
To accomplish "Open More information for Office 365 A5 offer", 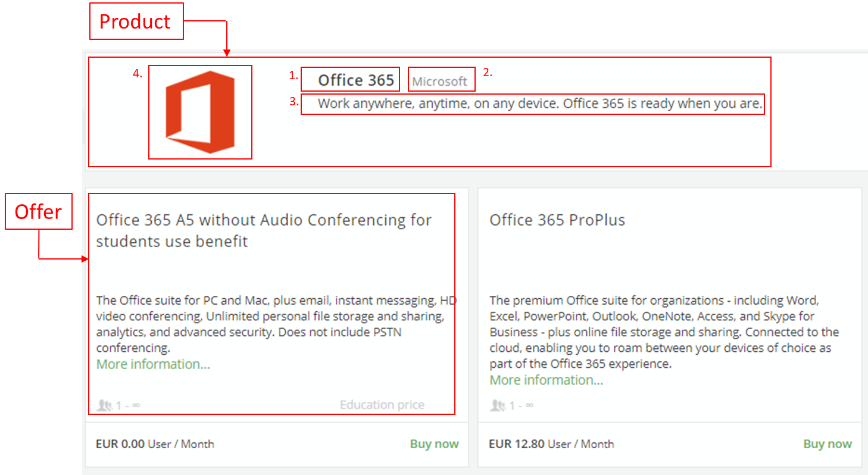I will pyautogui.click(x=153, y=364).
